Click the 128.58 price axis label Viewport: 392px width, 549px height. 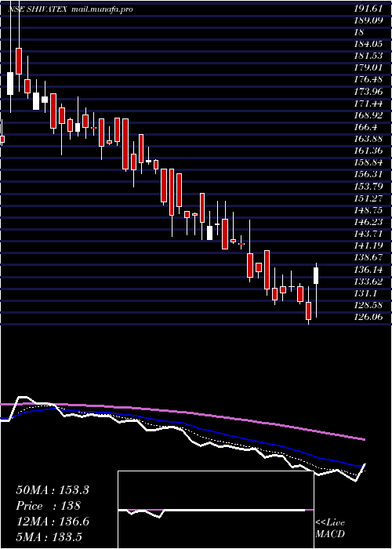pos(368,305)
